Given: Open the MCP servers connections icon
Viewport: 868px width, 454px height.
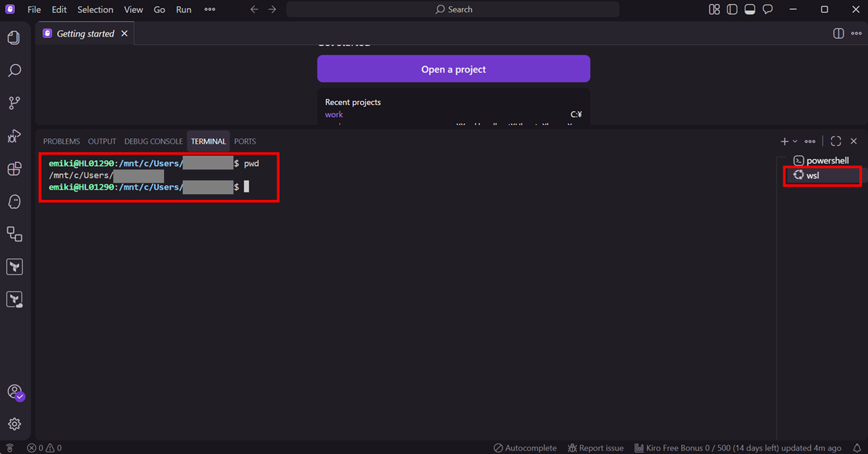Looking at the screenshot, I should (x=14, y=234).
